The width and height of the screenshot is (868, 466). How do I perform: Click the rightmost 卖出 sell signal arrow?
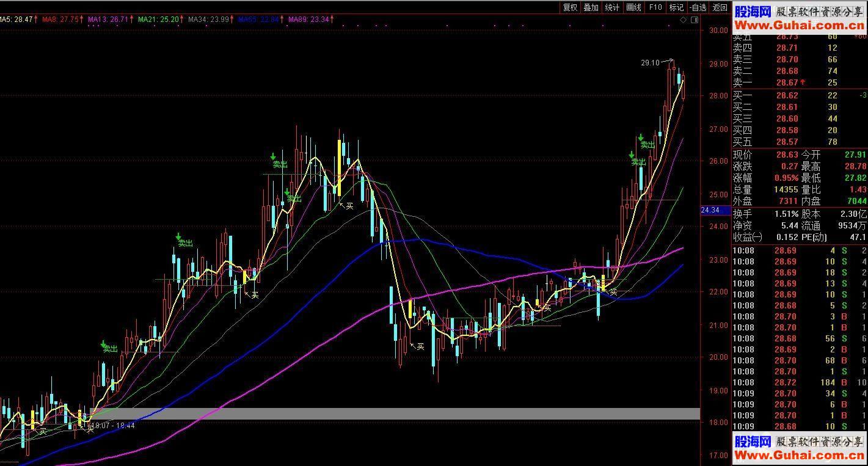[640, 138]
